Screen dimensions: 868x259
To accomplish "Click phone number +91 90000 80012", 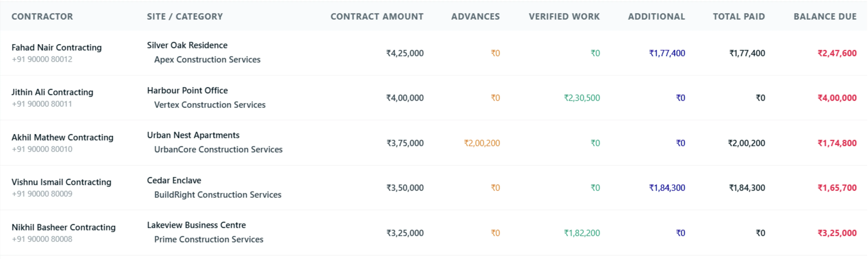I will pos(42,59).
